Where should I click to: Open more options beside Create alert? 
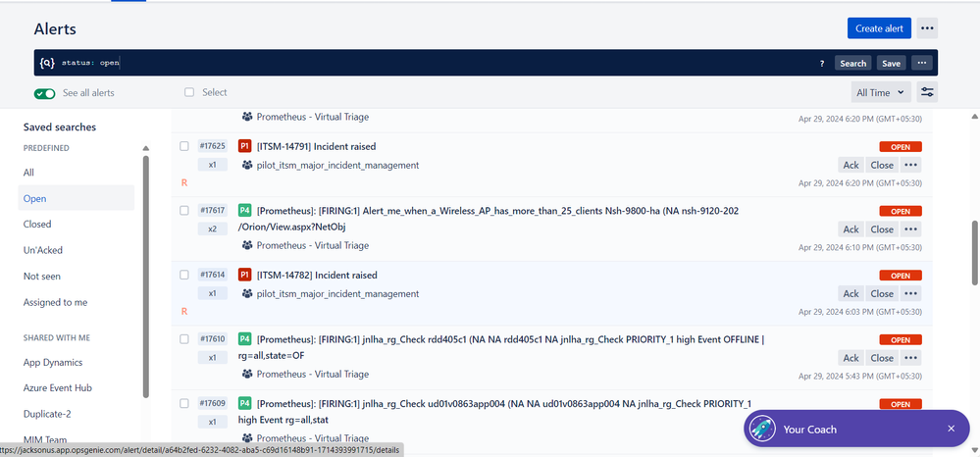927,28
